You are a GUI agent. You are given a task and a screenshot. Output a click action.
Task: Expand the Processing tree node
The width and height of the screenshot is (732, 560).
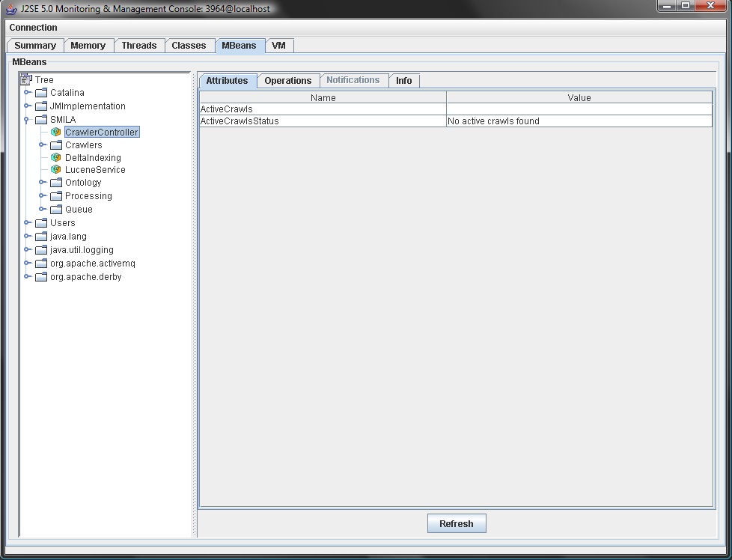coord(42,195)
